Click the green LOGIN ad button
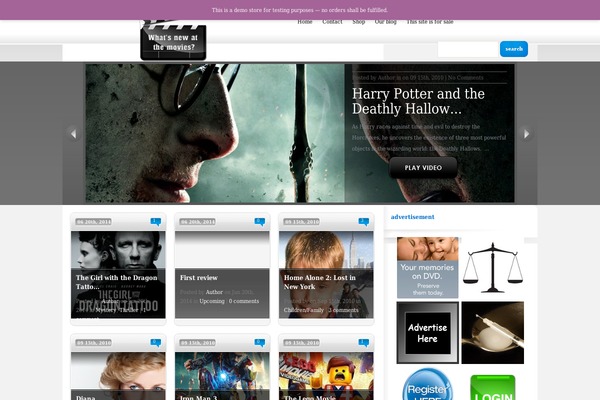 coord(493,387)
